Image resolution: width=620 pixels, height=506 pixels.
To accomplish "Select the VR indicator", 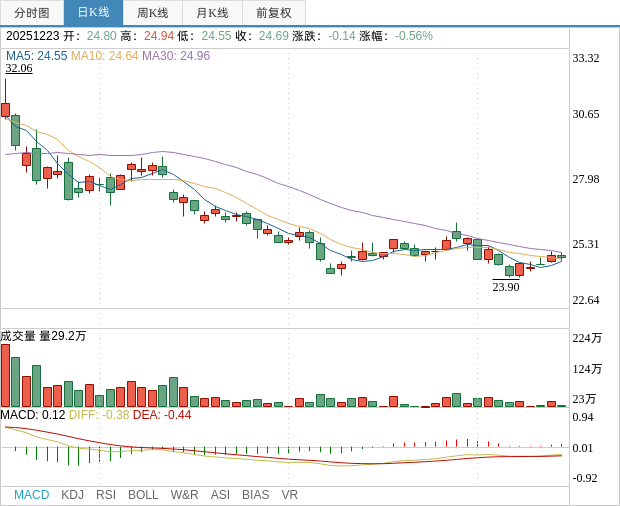I will tap(289, 495).
